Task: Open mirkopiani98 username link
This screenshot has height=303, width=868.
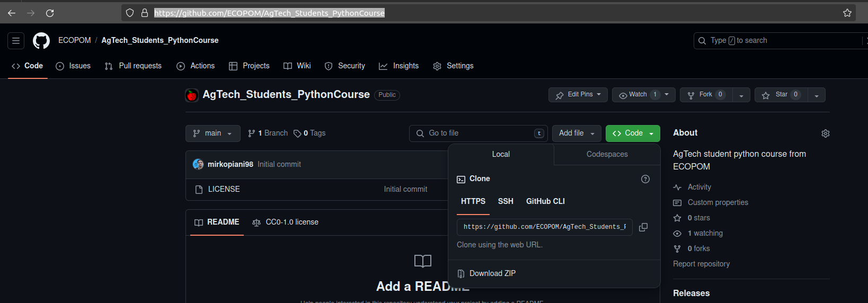Action: 231,165
